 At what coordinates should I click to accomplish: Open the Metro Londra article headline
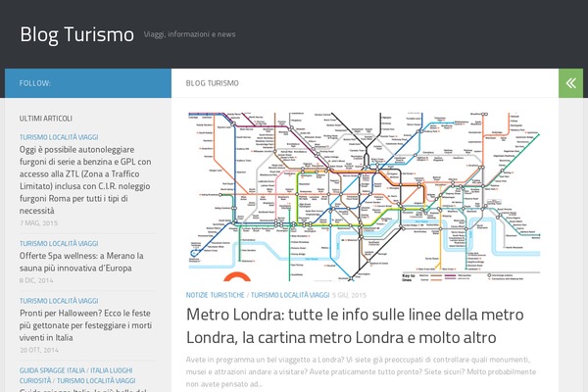tap(355, 325)
